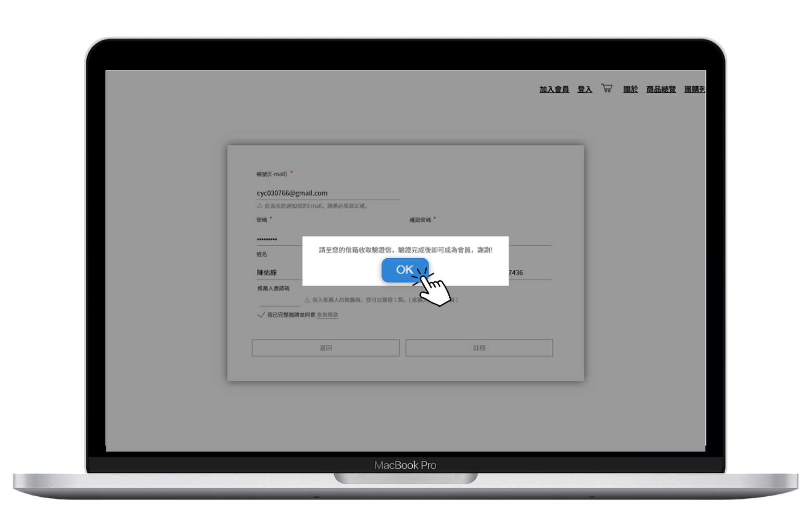
Task: Click the verification message text in the dialog
Action: (x=406, y=250)
